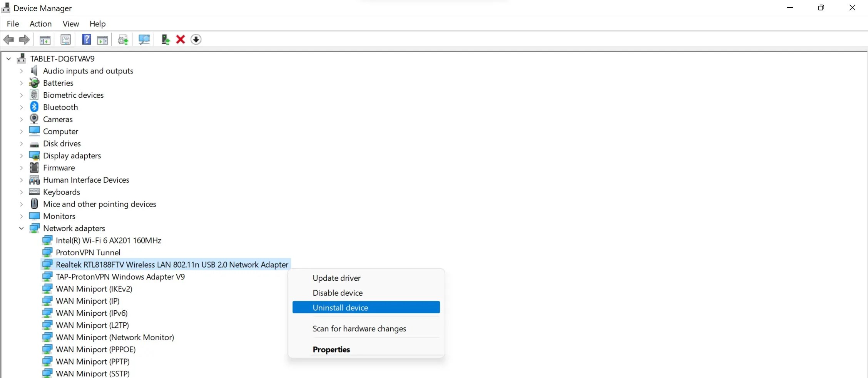Screen dimensions: 868x378
Task: Expand the Human Interface Devices category
Action: (22, 180)
